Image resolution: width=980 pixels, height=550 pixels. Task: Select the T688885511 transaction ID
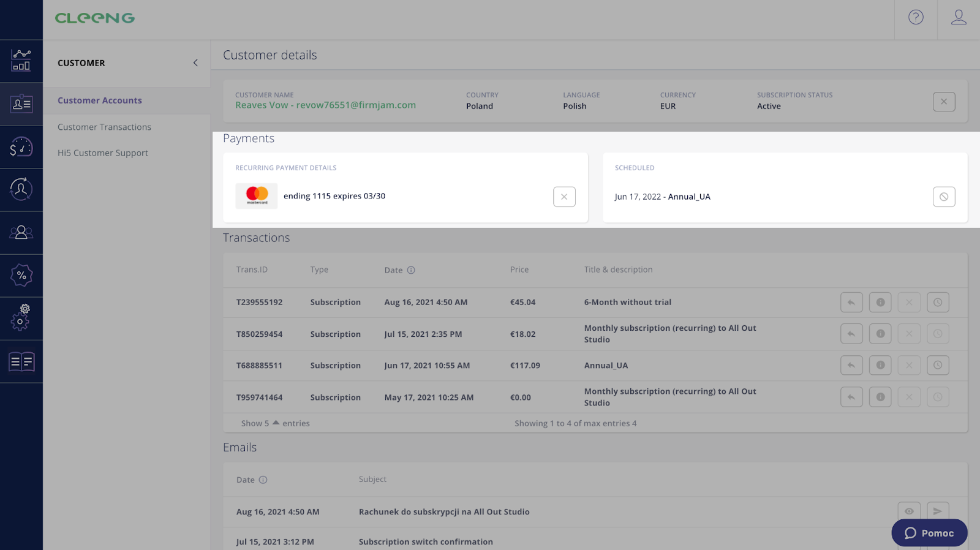(260, 365)
